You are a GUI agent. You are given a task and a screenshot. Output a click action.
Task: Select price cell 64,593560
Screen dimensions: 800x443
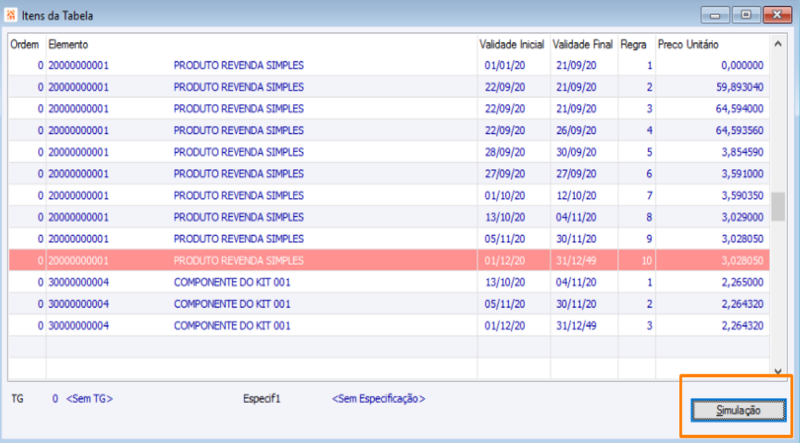click(x=740, y=131)
